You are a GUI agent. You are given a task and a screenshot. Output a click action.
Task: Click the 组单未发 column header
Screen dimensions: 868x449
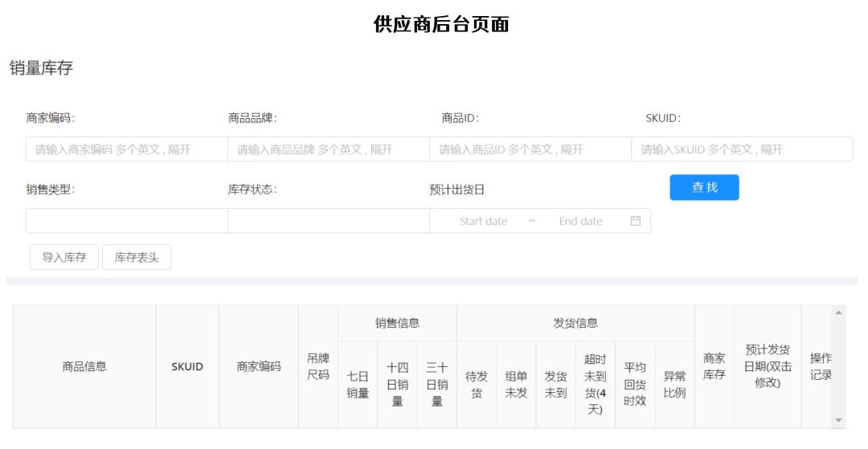(x=516, y=384)
